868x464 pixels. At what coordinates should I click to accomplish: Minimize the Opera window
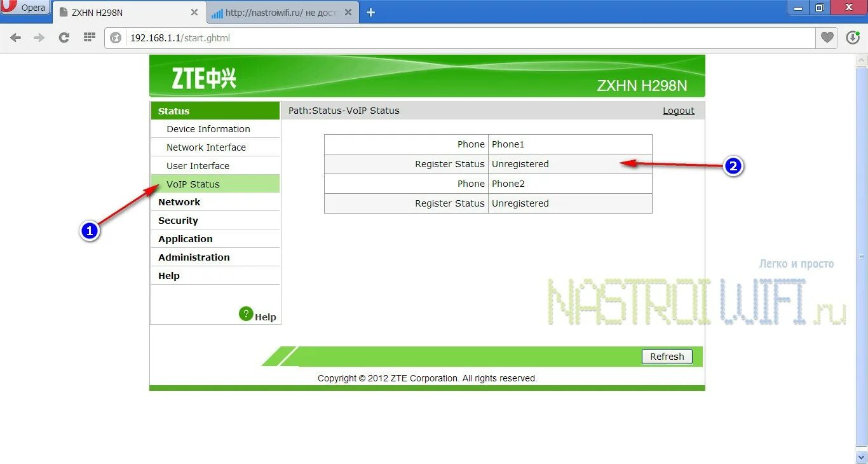pos(798,7)
